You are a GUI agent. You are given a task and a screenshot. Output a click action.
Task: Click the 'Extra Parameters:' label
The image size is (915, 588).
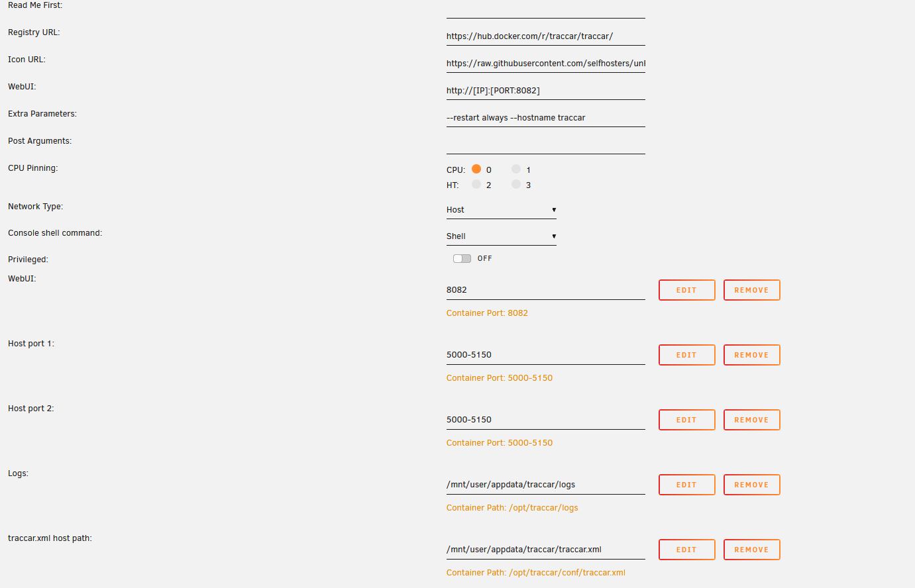pos(42,114)
